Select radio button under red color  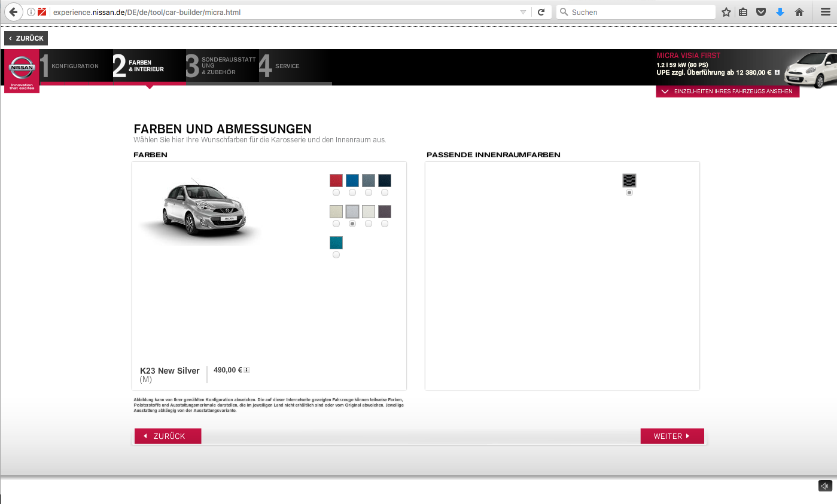[x=336, y=193]
